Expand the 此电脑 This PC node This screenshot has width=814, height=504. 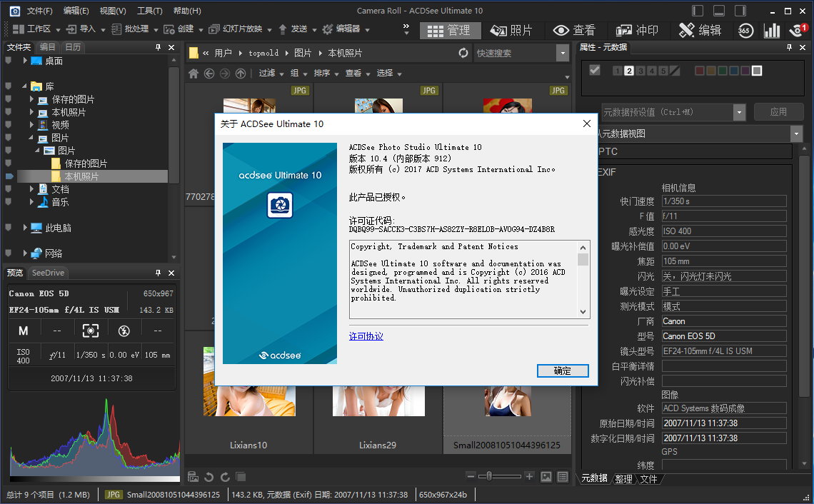[25, 227]
